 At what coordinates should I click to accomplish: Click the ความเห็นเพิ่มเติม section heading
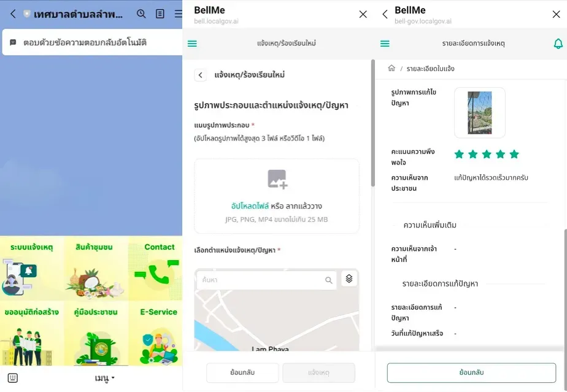(430, 225)
